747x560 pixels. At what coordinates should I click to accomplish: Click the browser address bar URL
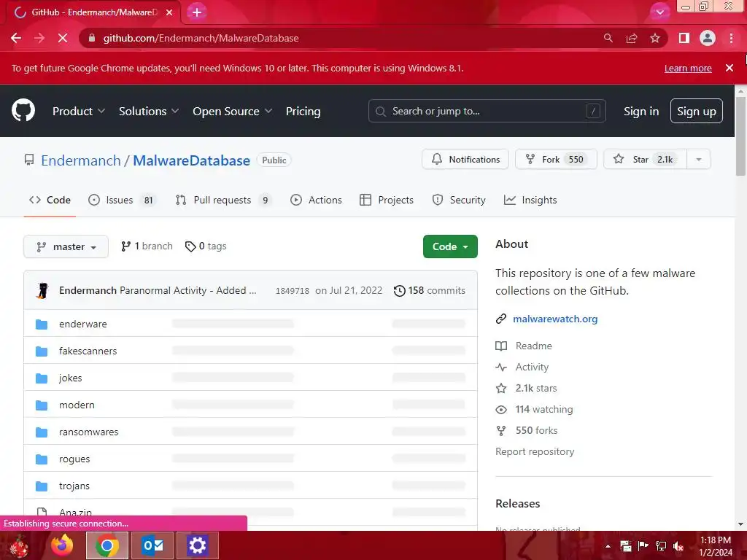click(x=201, y=38)
